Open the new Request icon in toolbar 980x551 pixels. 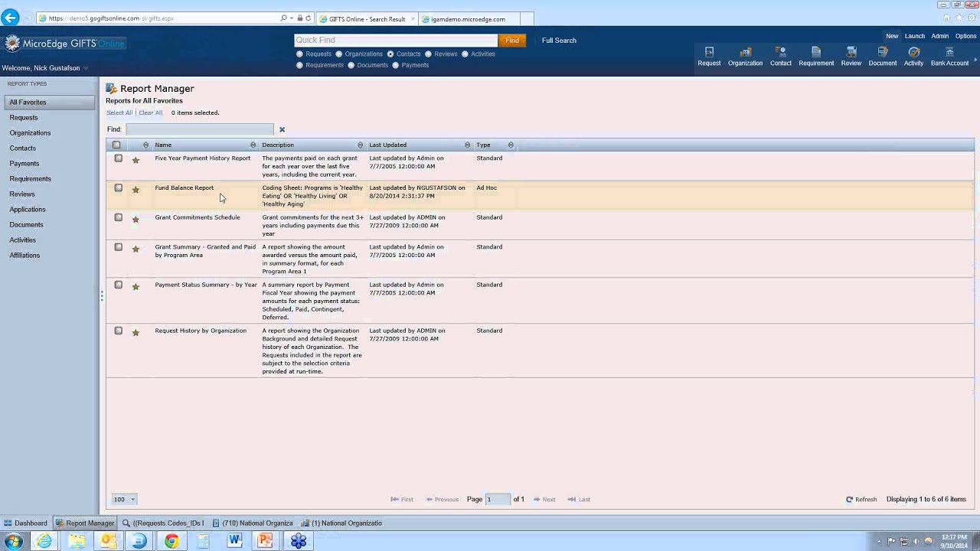pos(709,56)
